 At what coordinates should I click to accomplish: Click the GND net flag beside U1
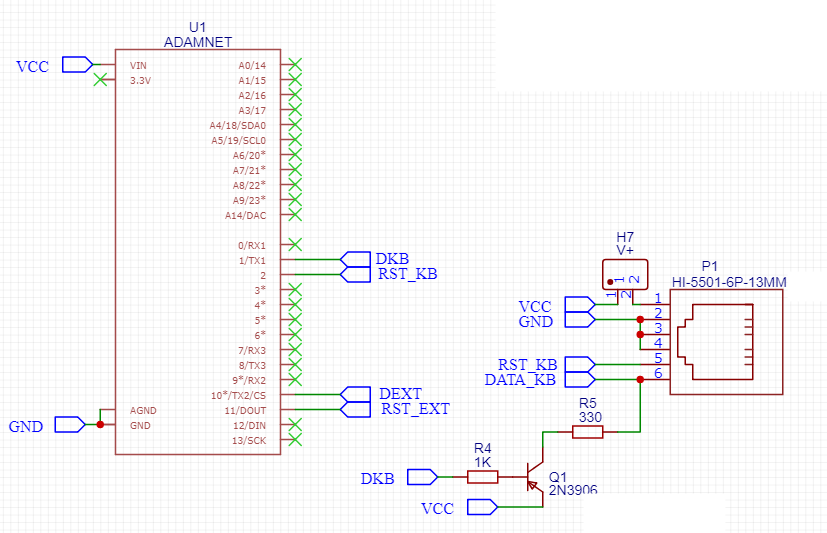(69, 425)
